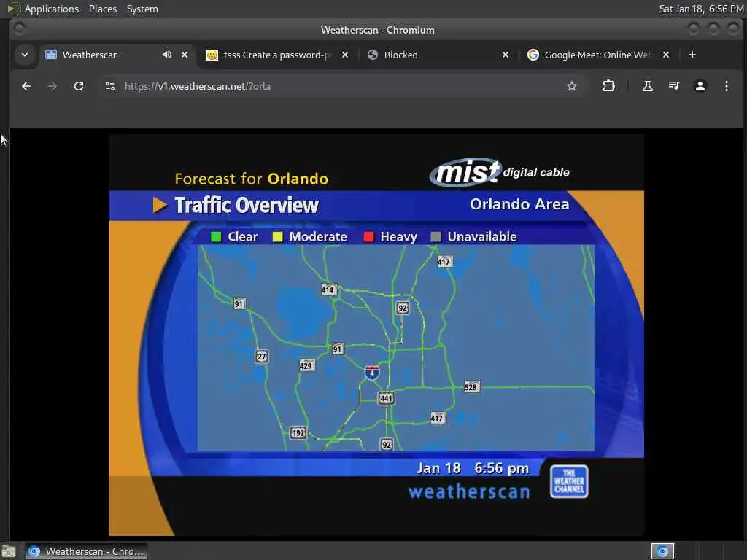The image size is (747, 560).
Task: Switch to the Blocked tab
Action: [x=438, y=55]
